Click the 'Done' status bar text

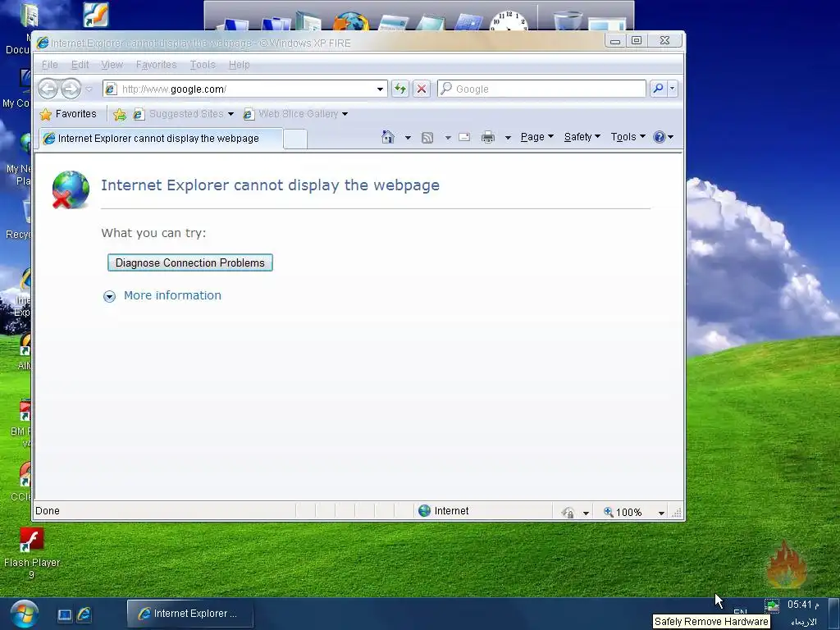pyautogui.click(x=47, y=511)
